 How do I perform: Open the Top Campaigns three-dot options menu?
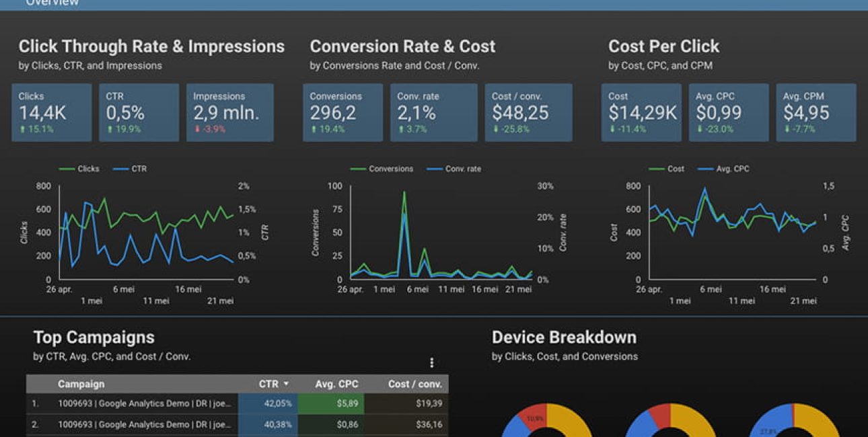[x=431, y=362]
